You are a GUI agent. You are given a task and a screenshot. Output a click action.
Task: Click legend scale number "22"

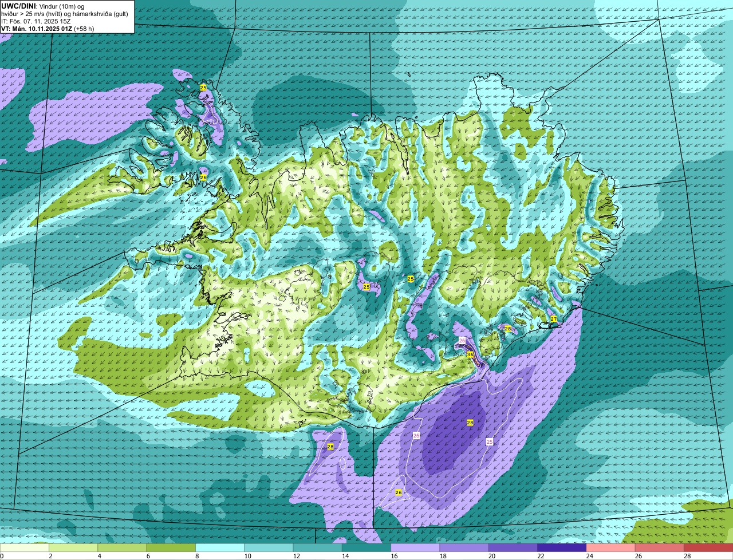point(541,556)
